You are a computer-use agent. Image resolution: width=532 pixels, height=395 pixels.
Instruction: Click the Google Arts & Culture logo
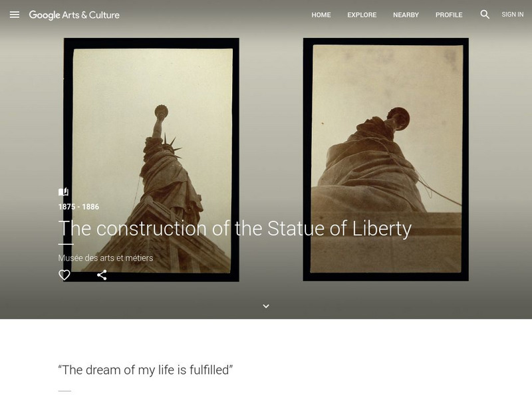click(x=74, y=15)
